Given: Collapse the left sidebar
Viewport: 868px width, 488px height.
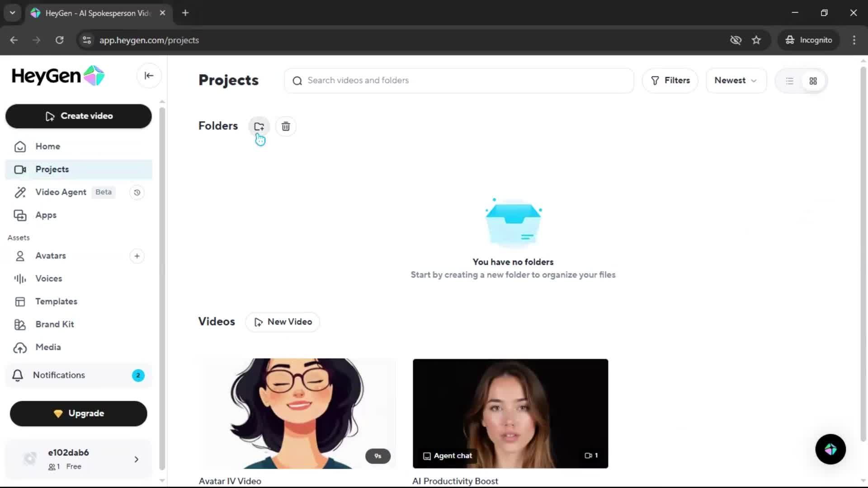Looking at the screenshot, I should (149, 75).
